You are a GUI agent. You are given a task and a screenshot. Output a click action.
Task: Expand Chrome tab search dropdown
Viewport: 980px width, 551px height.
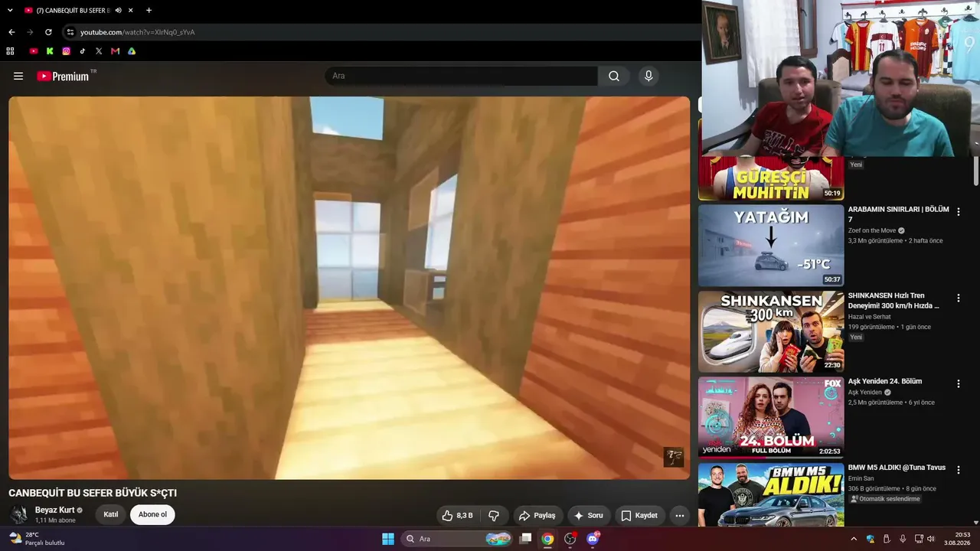10,11
